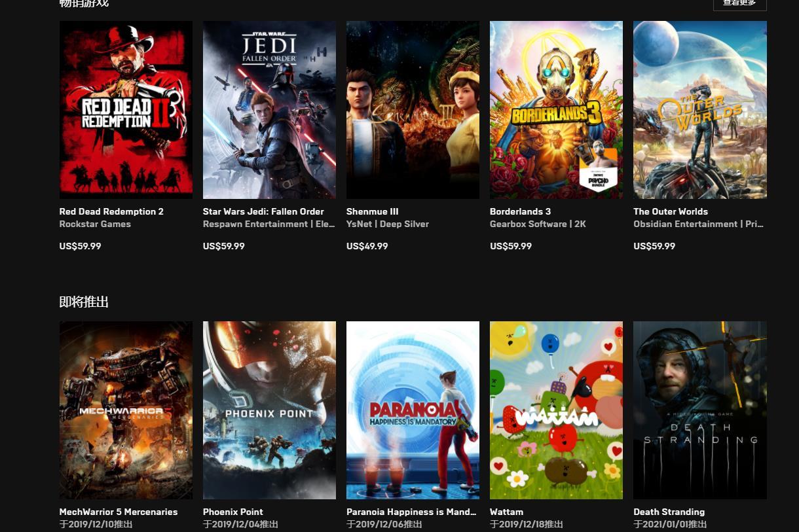Click the 2019/12/06 release date for Paranoia
This screenshot has width=799, height=532.
coord(384,524)
